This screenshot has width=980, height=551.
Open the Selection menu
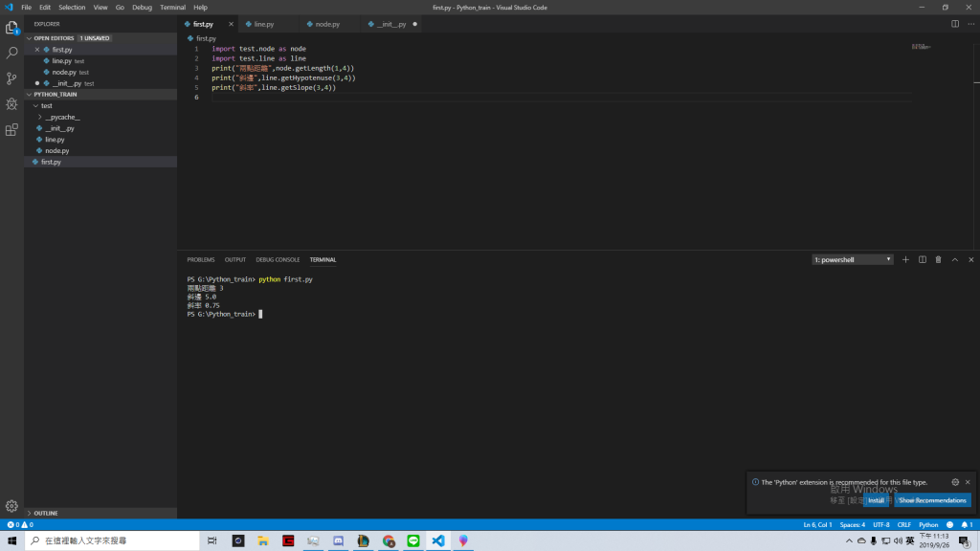pos(72,8)
